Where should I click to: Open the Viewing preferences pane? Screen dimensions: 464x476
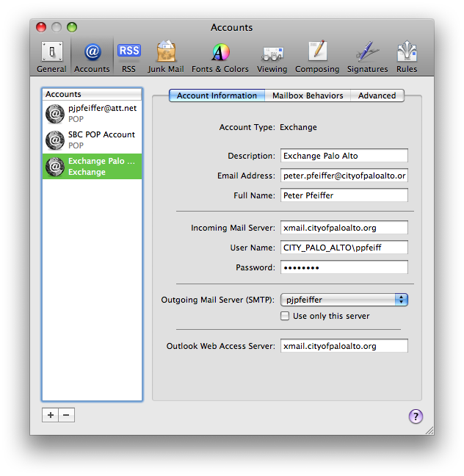pos(272,57)
